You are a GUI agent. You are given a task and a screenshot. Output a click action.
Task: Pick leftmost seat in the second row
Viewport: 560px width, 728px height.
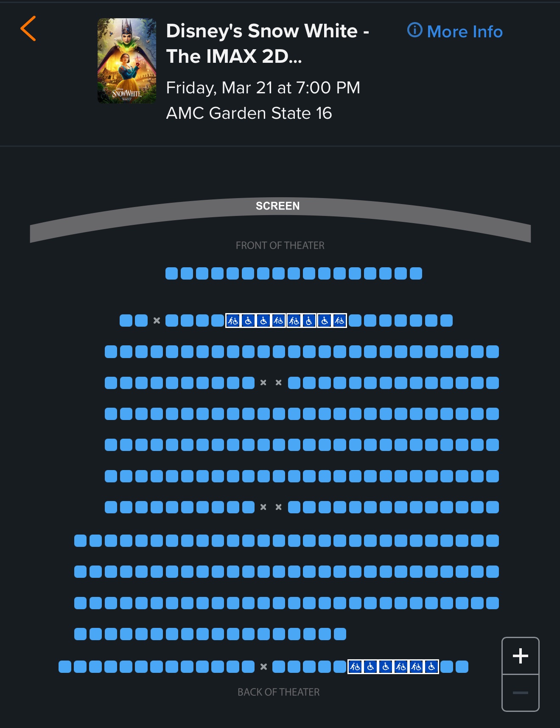(126, 321)
